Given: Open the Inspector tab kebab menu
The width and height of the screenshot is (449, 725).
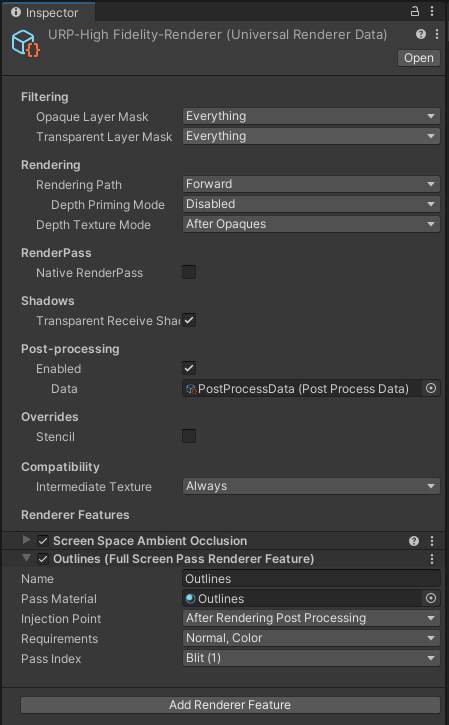Looking at the screenshot, I should click(x=432, y=12).
